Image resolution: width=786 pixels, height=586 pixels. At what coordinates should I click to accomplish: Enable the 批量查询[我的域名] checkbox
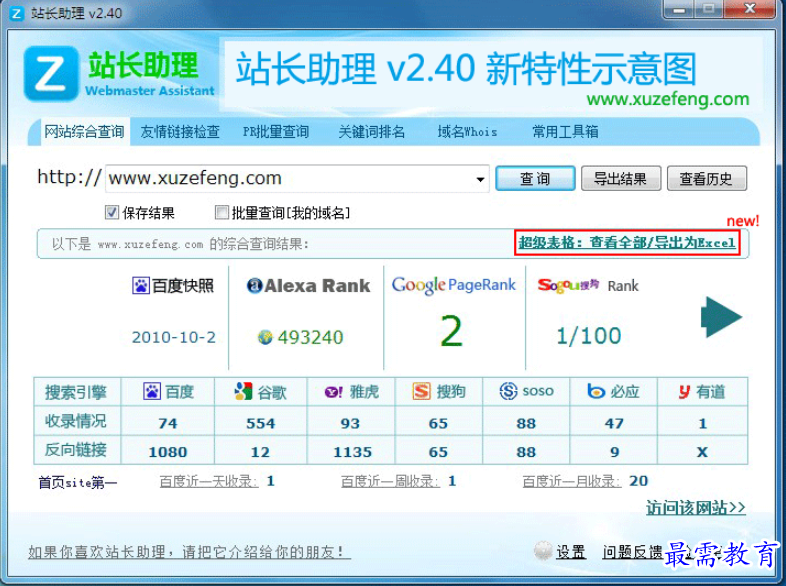point(222,213)
